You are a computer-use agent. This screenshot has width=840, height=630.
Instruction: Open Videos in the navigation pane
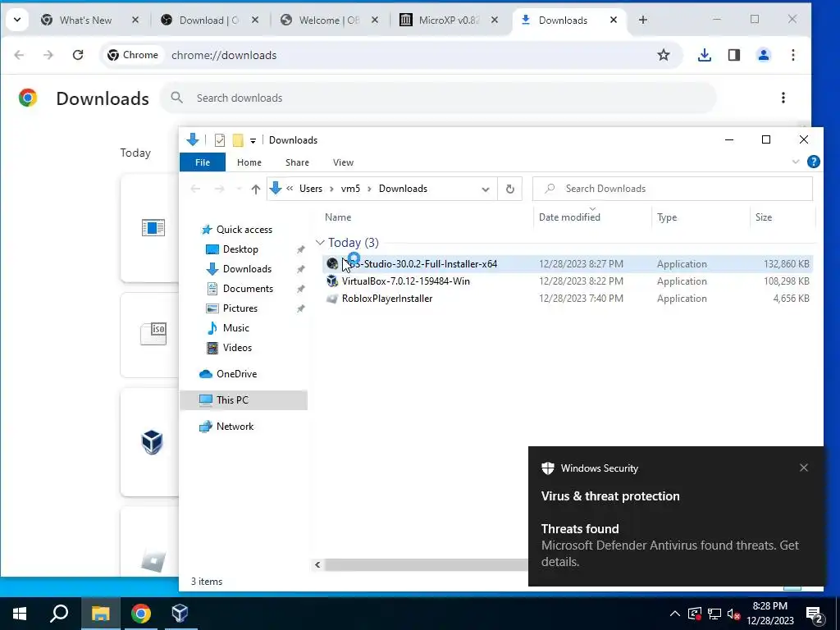pos(237,348)
